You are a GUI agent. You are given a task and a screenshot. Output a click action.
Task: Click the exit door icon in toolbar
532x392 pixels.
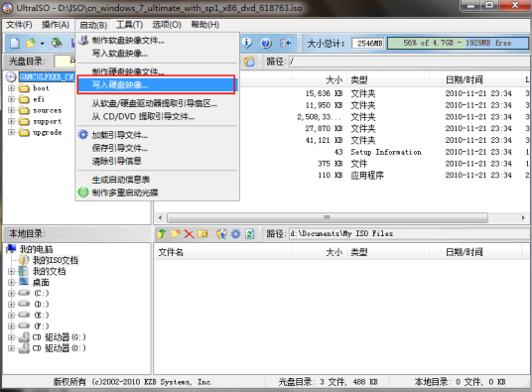(x=285, y=43)
